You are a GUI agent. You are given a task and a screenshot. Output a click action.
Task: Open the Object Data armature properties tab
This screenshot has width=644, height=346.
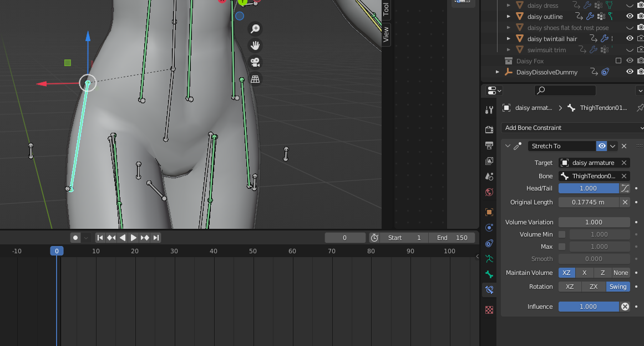click(489, 259)
